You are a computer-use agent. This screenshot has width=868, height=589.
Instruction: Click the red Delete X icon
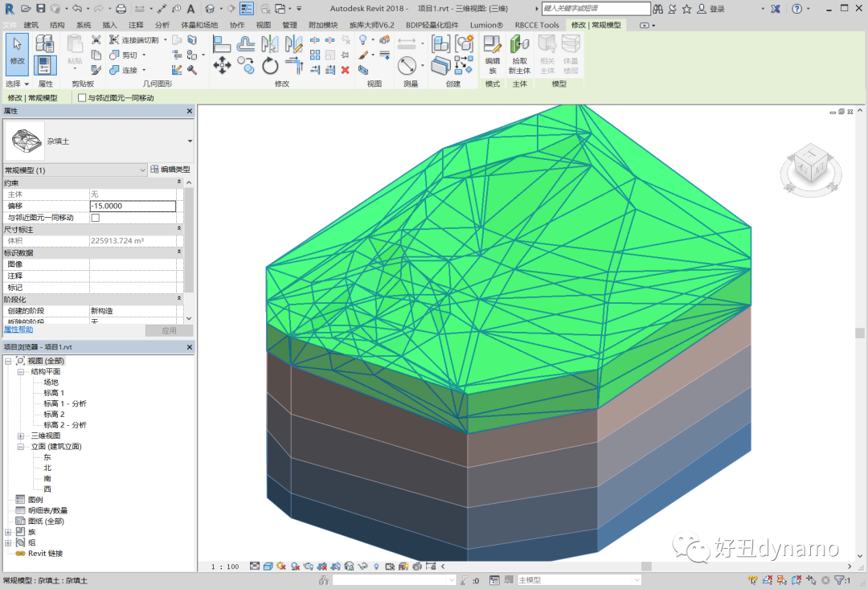(345, 70)
